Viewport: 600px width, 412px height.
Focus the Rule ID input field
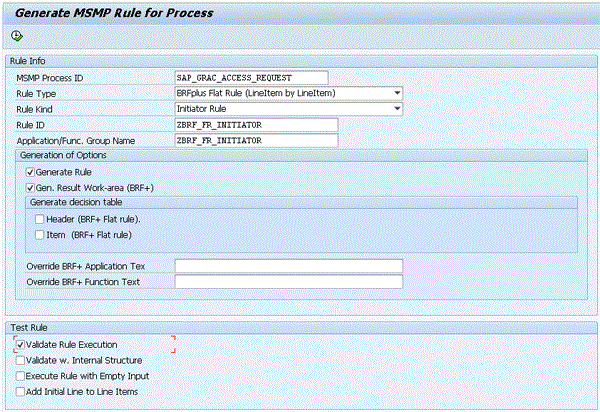255,125
